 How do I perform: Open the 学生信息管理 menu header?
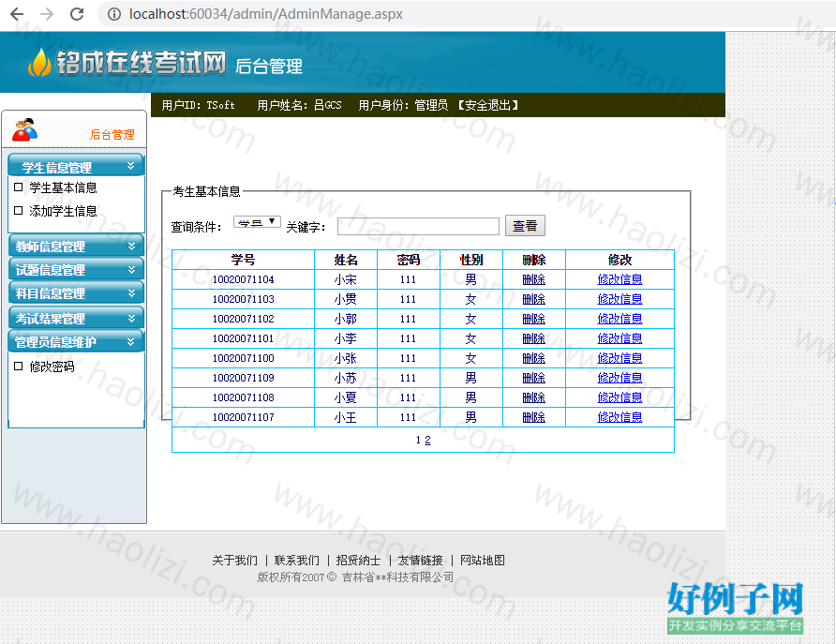click(76, 165)
